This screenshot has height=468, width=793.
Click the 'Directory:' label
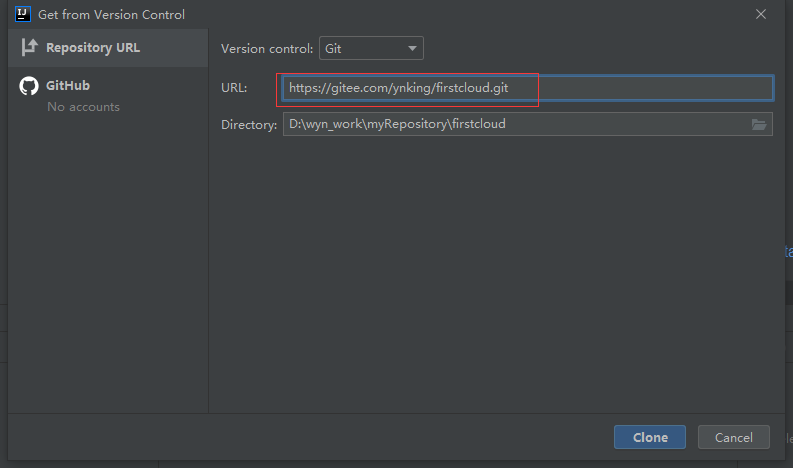pos(249,125)
